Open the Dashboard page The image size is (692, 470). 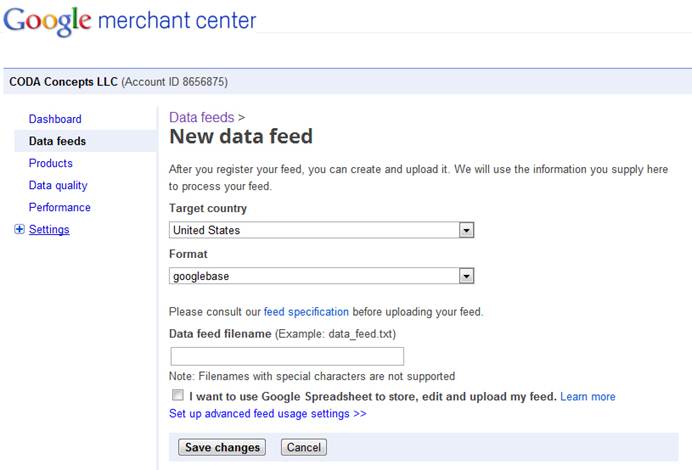pos(55,119)
